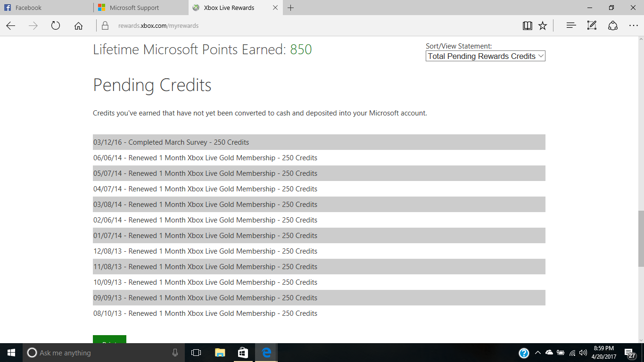Screen dimensions: 644x362
Task: Click the lifetime points value 850
Action: (x=301, y=49)
